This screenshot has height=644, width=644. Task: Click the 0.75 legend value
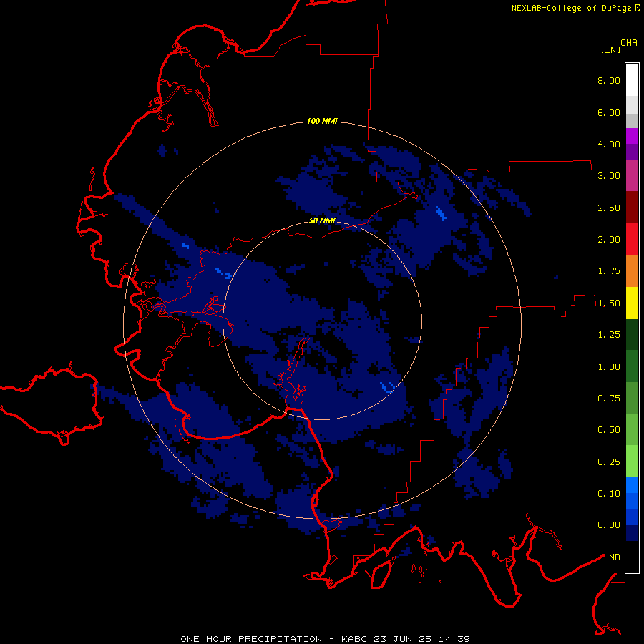609,399
